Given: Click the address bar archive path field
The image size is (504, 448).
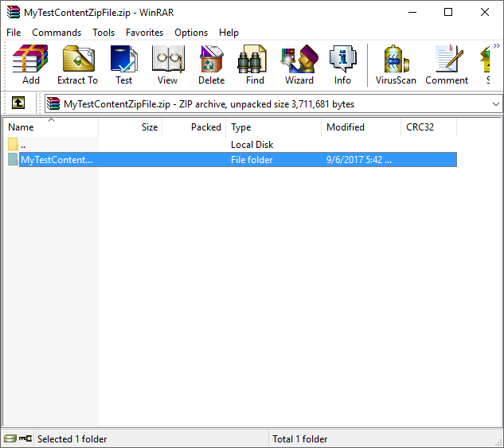Looking at the screenshot, I should click(x=273, y=103).
